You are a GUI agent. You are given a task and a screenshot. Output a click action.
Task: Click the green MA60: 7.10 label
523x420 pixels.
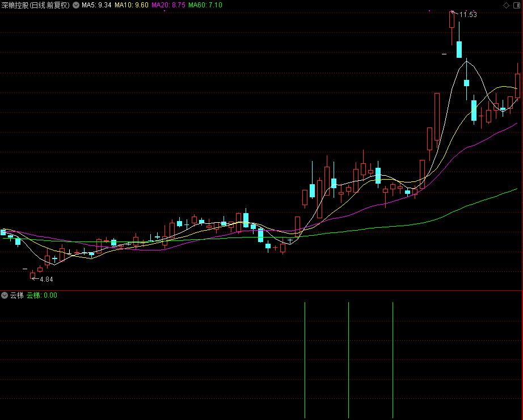click(205, 5)
